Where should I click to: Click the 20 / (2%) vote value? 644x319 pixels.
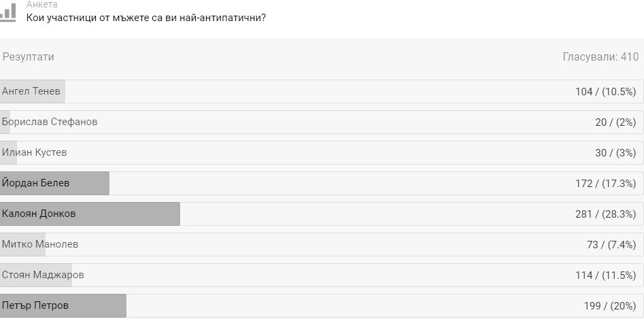[615, 122]
